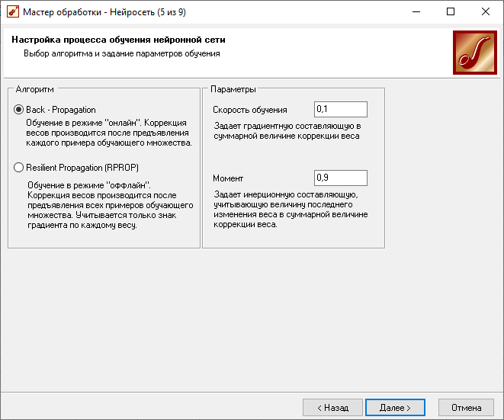The height and width of the screenshot is (420, 504).
Task: Open the title bar application icon
Action: click(13, 12)
